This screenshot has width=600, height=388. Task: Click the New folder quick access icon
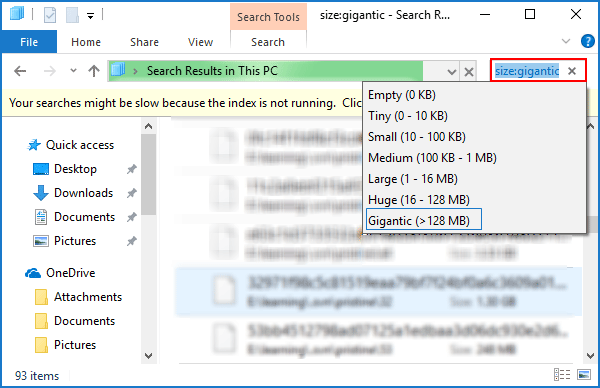[x=72, y=15]
